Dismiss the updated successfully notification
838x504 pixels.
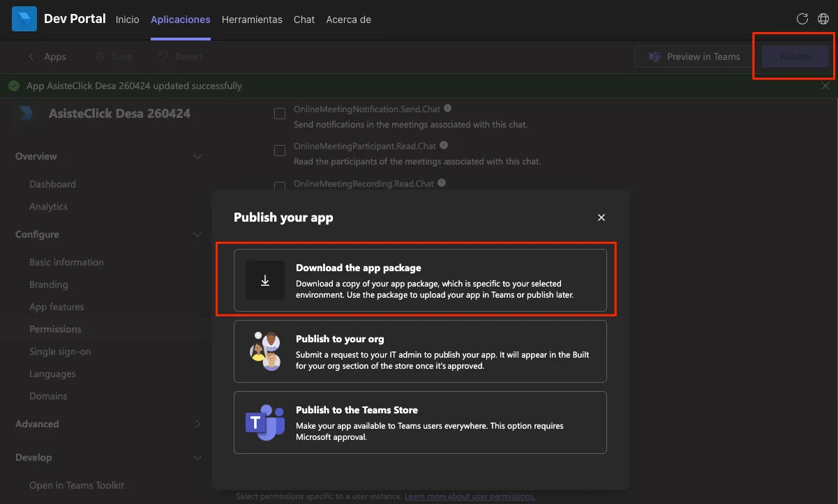[825, 86]
